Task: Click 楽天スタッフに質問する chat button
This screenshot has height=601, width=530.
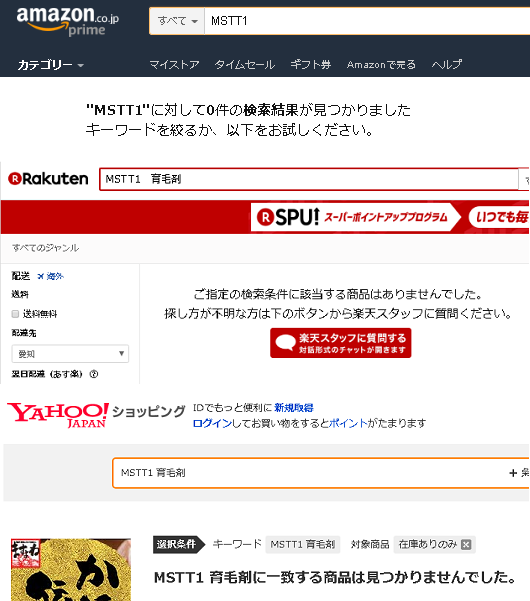Action: tap(341, 343)
